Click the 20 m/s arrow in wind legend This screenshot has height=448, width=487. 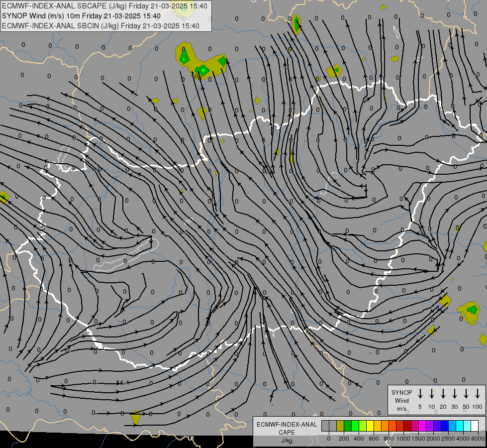coord(443,394)
